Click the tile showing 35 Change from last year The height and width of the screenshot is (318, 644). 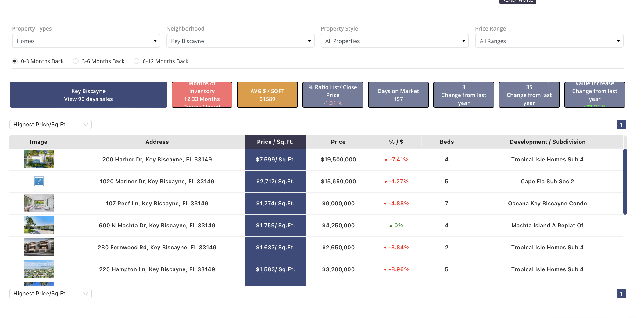click(x=529, y=95)
